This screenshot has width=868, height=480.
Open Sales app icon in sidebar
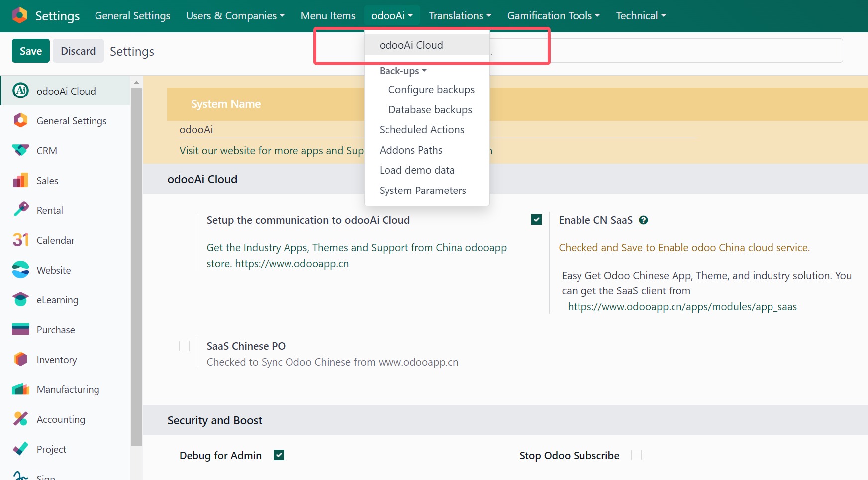pyautogui.click(x=20, y=181)
